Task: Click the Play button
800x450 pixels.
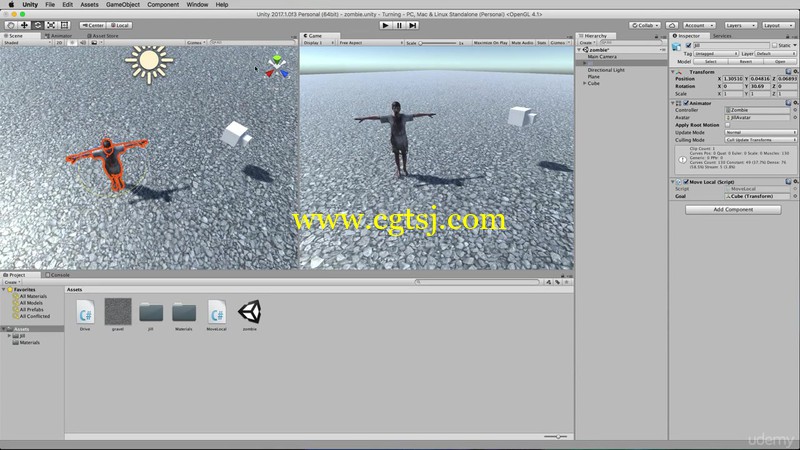Action: [386, 25]
